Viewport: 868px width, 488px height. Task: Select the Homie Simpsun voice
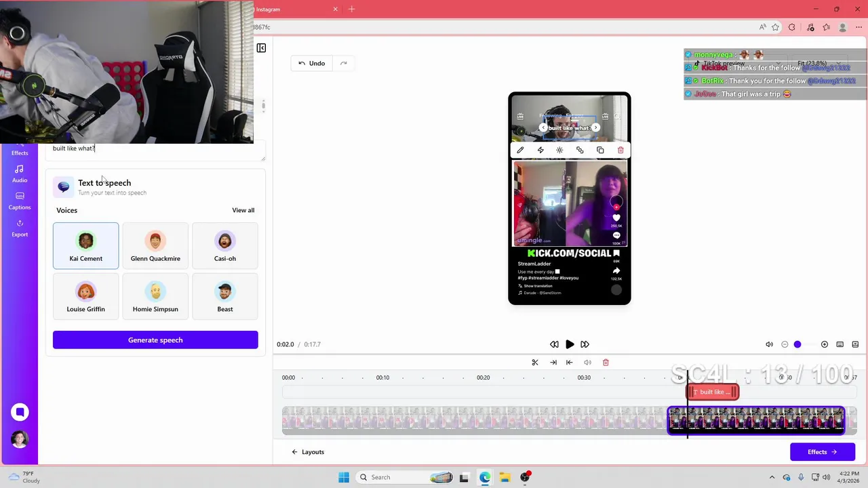155,297
